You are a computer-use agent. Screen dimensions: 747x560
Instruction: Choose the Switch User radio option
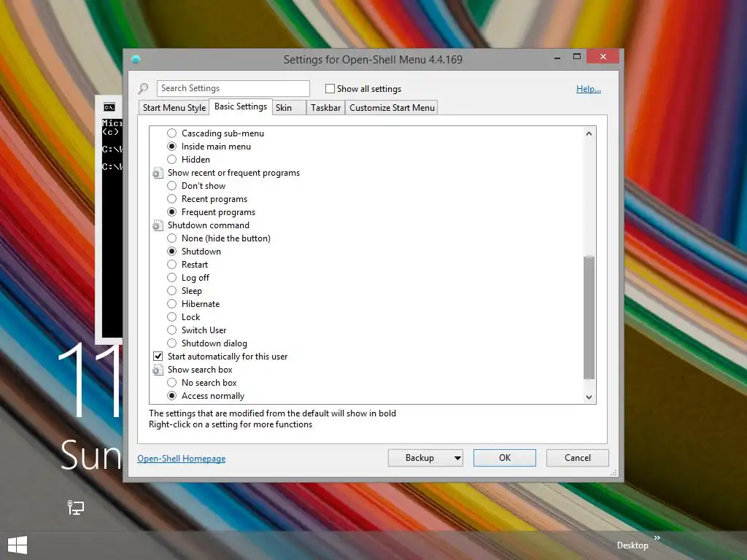click(x=172, y=330)
